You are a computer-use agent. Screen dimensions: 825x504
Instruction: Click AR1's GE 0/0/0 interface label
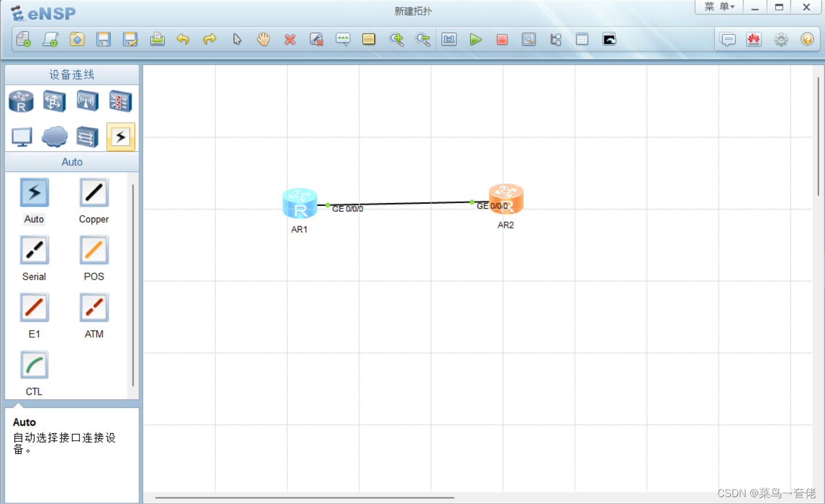(347, 209)
